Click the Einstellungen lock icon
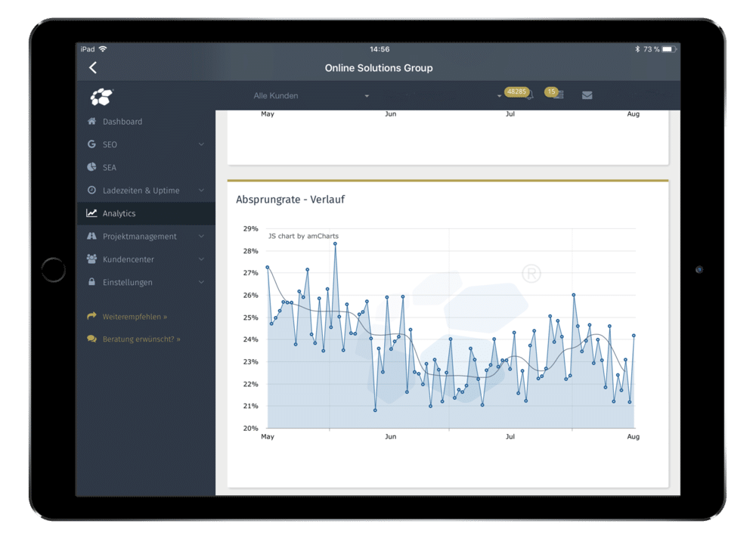 pyautogui.click(x=91, y=283)
